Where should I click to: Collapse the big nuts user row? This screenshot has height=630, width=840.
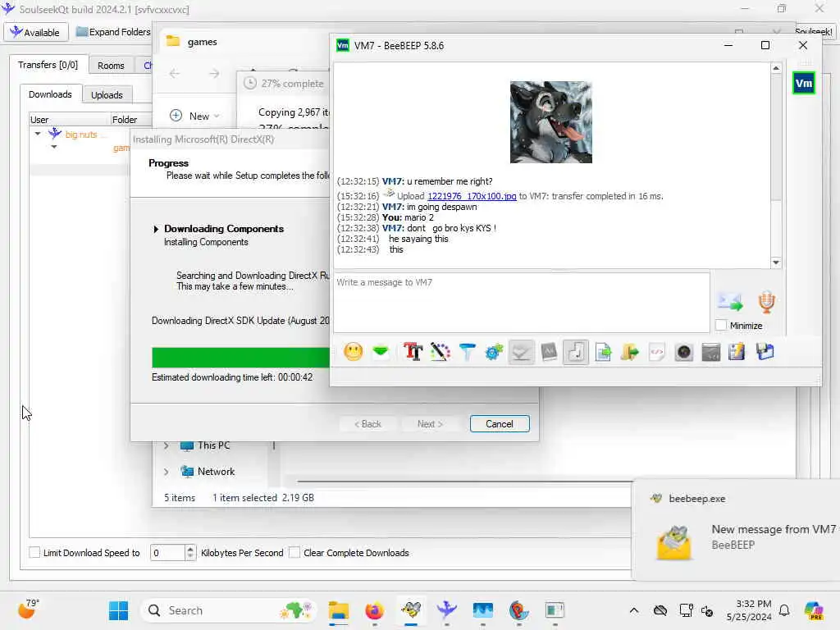pos(38,134)
